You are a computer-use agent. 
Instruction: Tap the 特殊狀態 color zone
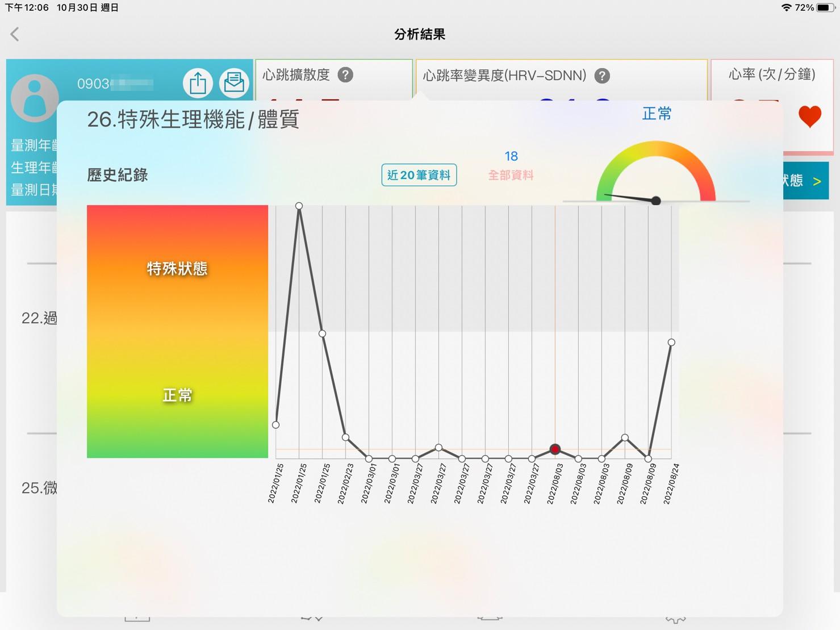[x=177, y=269]
